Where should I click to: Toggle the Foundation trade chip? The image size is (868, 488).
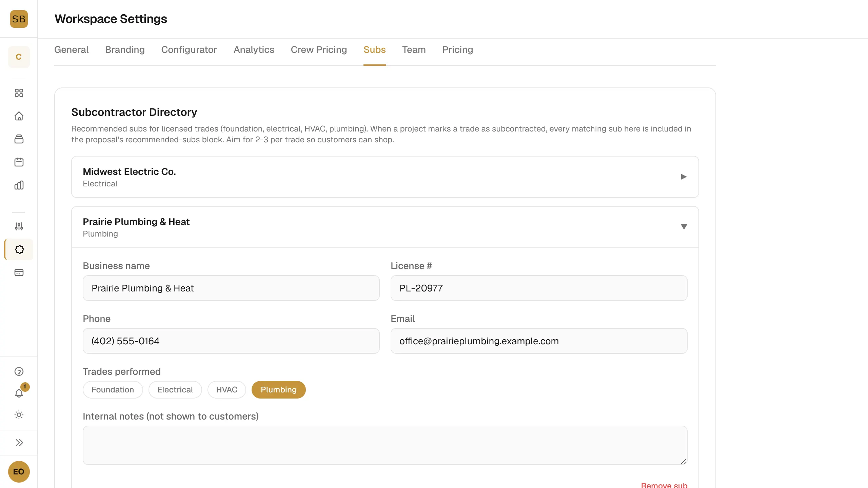click(x=113, y=390)
